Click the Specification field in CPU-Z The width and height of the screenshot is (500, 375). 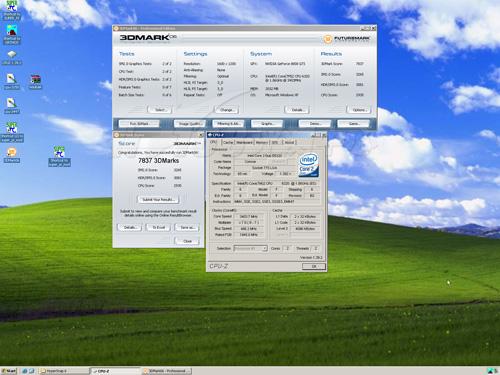(x=277, y=184)
